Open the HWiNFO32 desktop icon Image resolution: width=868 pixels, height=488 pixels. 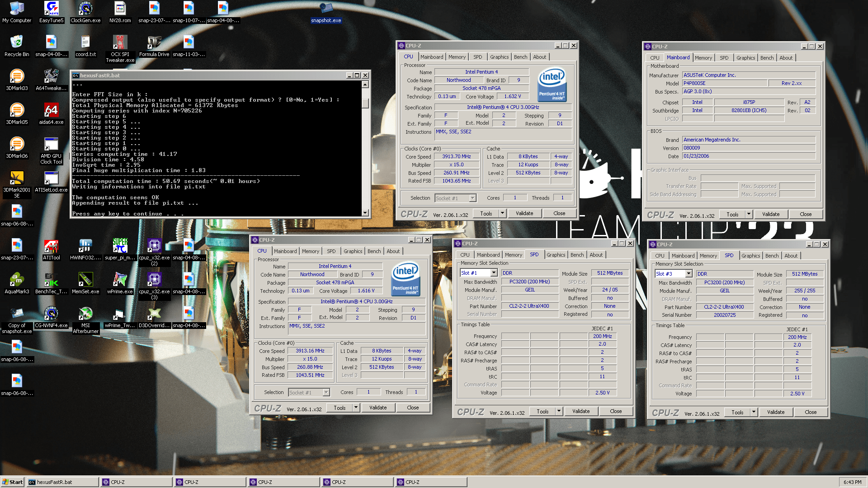pos(85,249)
